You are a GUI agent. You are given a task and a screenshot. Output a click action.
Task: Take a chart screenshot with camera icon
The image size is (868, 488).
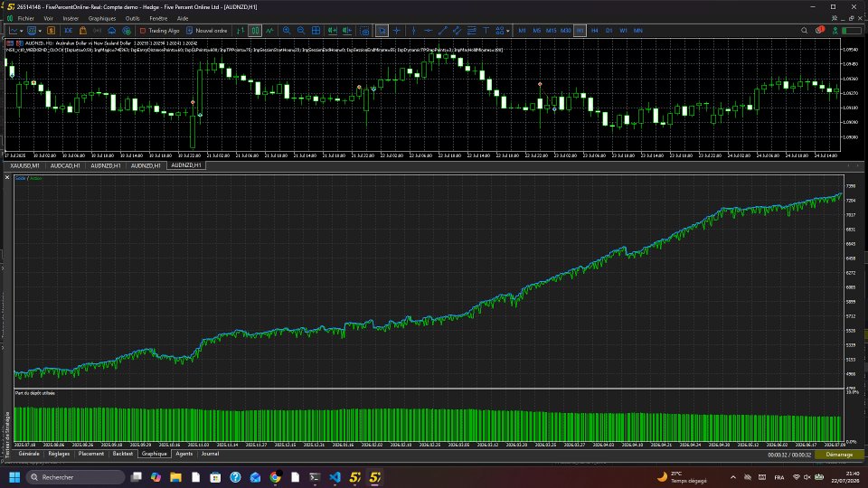[x=364, y=31]
